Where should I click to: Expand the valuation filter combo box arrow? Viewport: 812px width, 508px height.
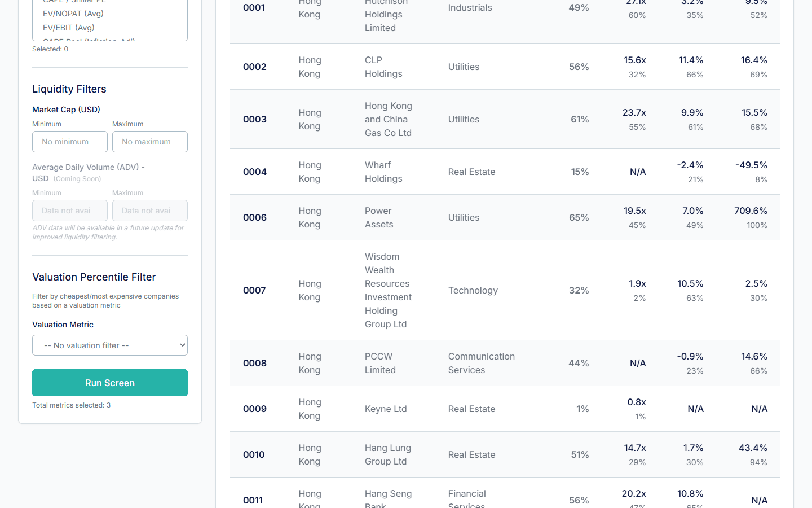180,345
